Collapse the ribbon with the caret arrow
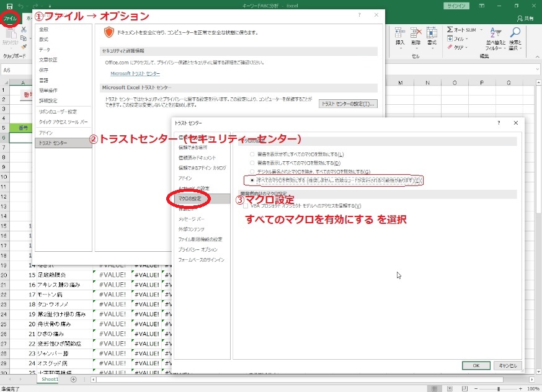Screen dimensions: 542x392 pyautogui.click(x=538, y=56)
